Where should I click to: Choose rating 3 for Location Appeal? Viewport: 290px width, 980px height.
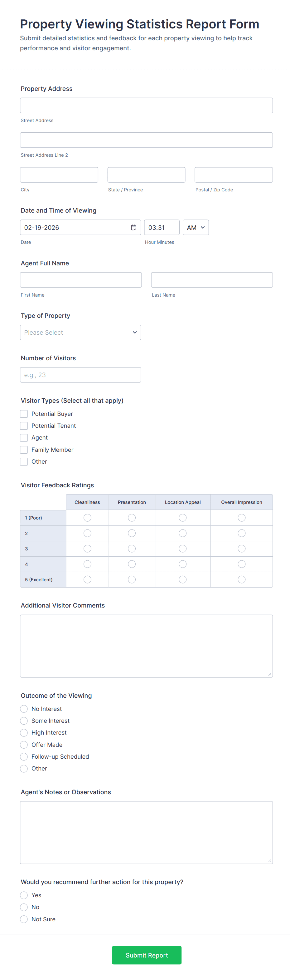click(183, 549)
